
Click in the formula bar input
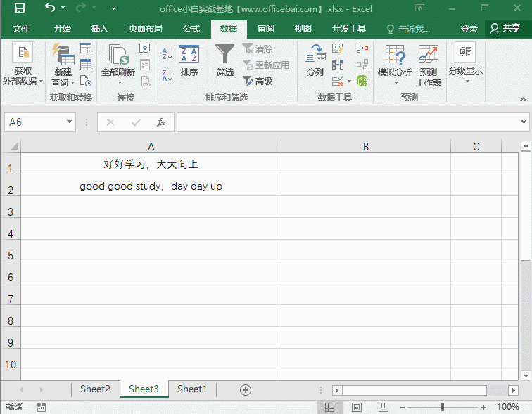pyautogui.click(x=349, y=122)
